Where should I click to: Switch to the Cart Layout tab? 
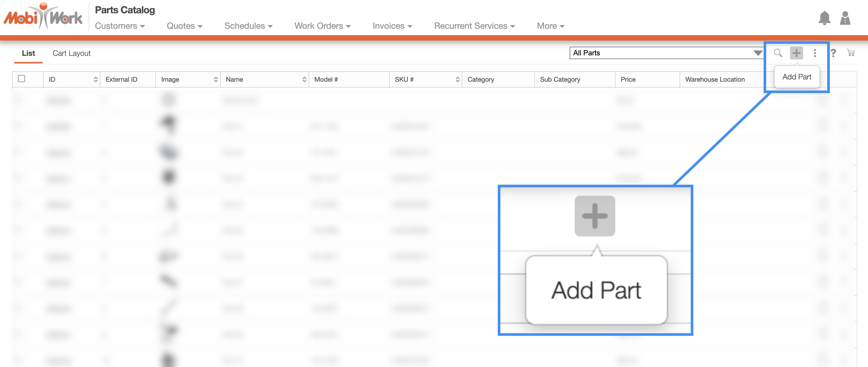coord(72,53)
